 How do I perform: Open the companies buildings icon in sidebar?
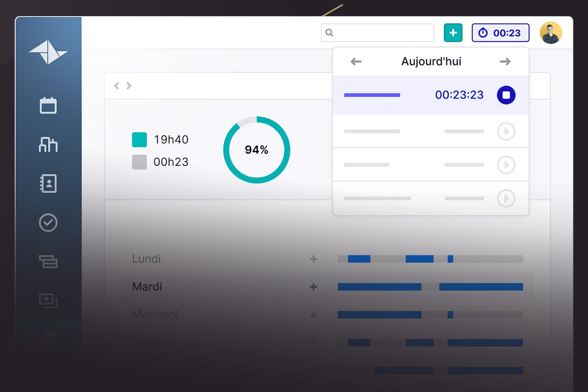pos(48,145)
